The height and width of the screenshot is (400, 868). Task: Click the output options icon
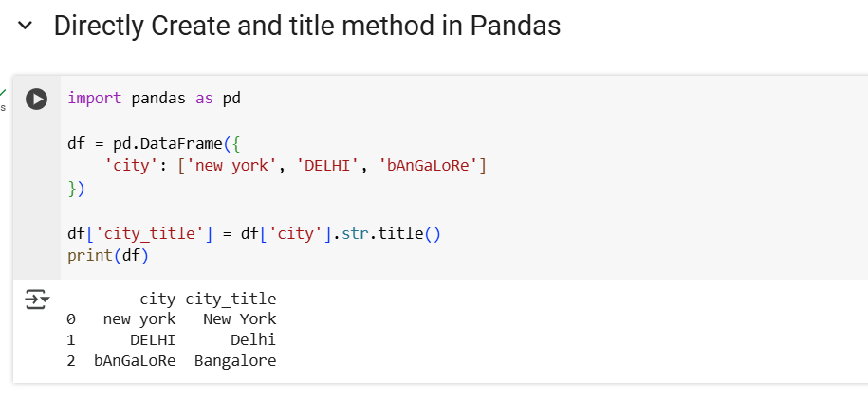[x=36, y=301]
